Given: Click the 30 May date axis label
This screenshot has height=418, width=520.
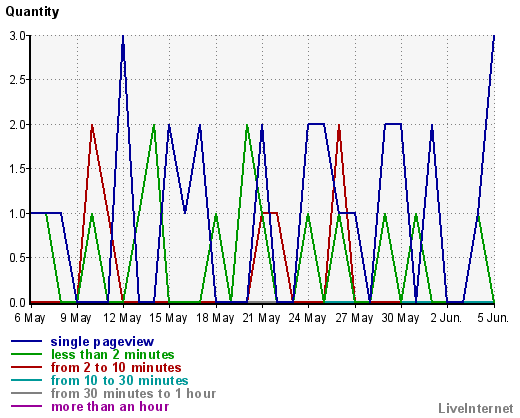Looking at the screenshot, I should pyautogui.click(x=400, y=318).
